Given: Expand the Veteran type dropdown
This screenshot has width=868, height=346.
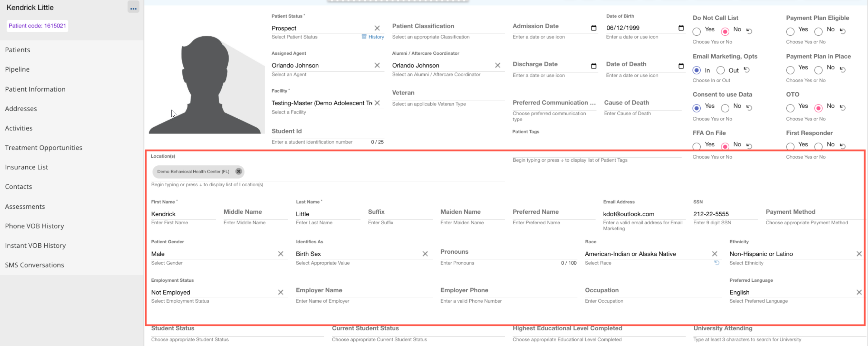Looking at the screenshot, I should [448, 93].
